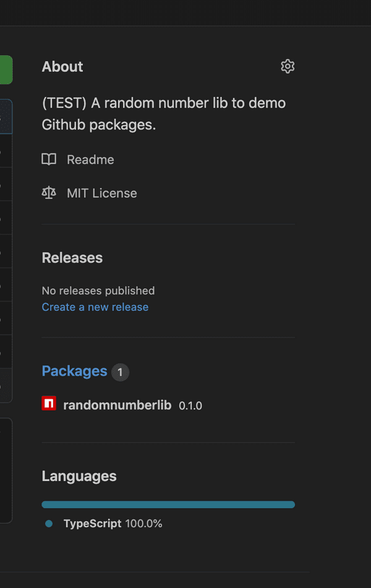Click the MIT License scales icon
The height and width of the screenshot is (588, 371).
point(49,192)
